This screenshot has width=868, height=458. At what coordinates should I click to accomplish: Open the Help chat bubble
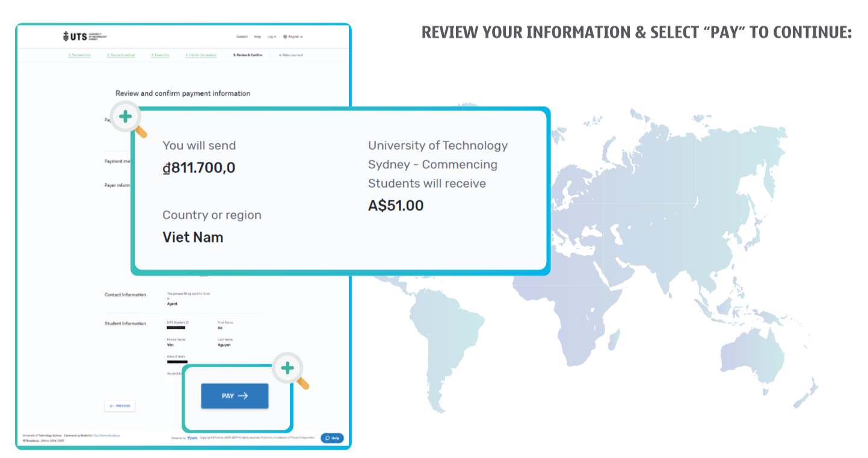pos(332,438)
